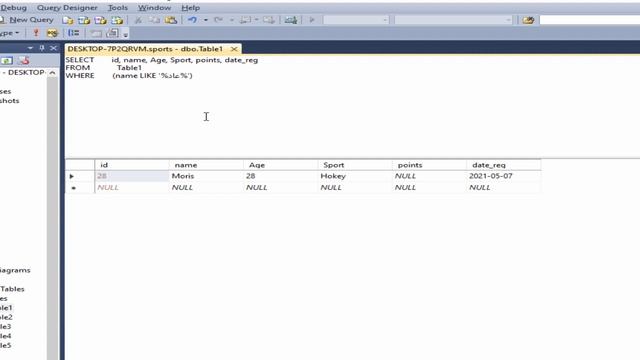Open the Help menu

(x=190, y=8)
